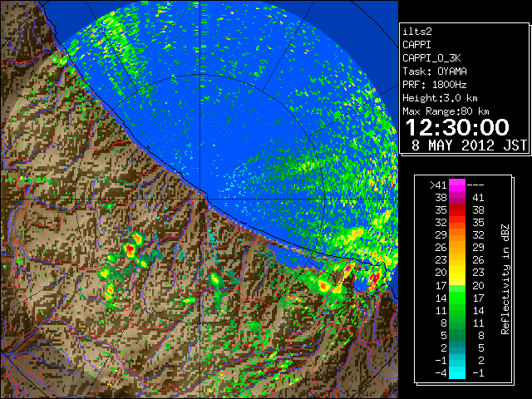Pick the bright green 14 to 17 dBZ swatch
The height and width of the screenshot is (399, 532).
457,298
